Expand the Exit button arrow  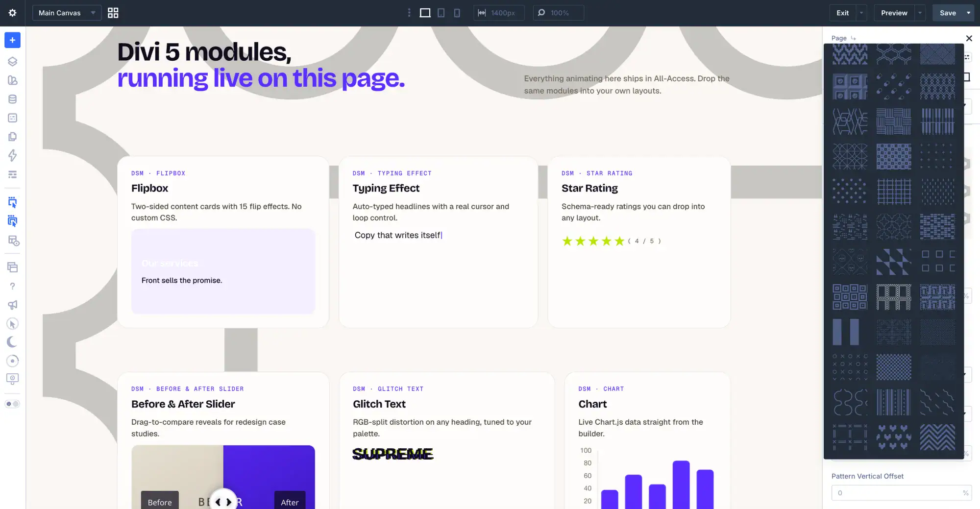pos(861,13)
